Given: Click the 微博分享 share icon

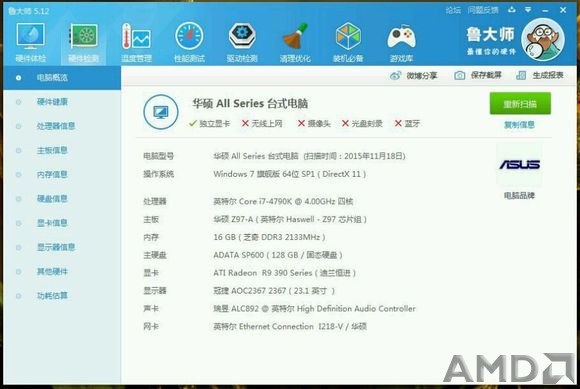Looking at the screenshot, I should click(395, 76).
